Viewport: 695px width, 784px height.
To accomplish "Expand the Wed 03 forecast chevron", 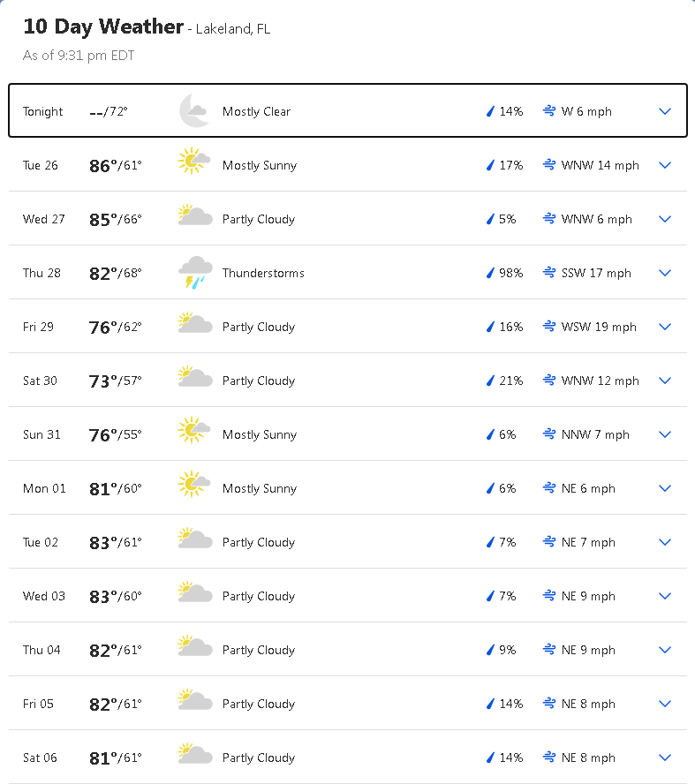I will pos(665,596).
